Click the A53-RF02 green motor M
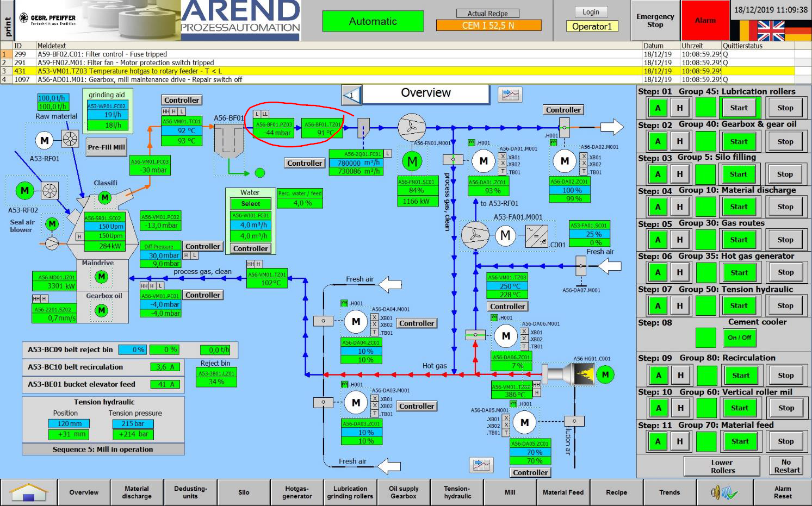 [24, 191]
